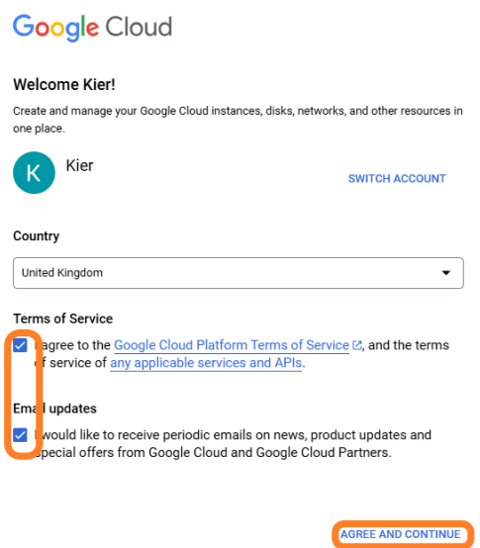Click the Country field label
The height and width of the screenshot is (548, 480).
tap(36, 236)
